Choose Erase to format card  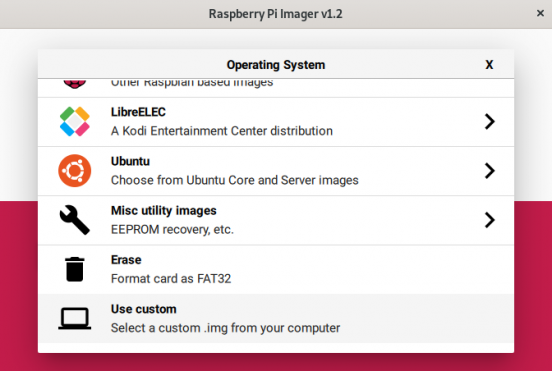click(276, 270)
